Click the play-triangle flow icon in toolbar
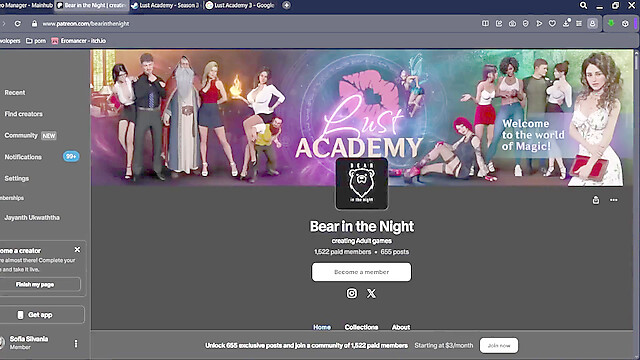Image resolution: width=640 pixels, height=360 pixels. [539, 24]
